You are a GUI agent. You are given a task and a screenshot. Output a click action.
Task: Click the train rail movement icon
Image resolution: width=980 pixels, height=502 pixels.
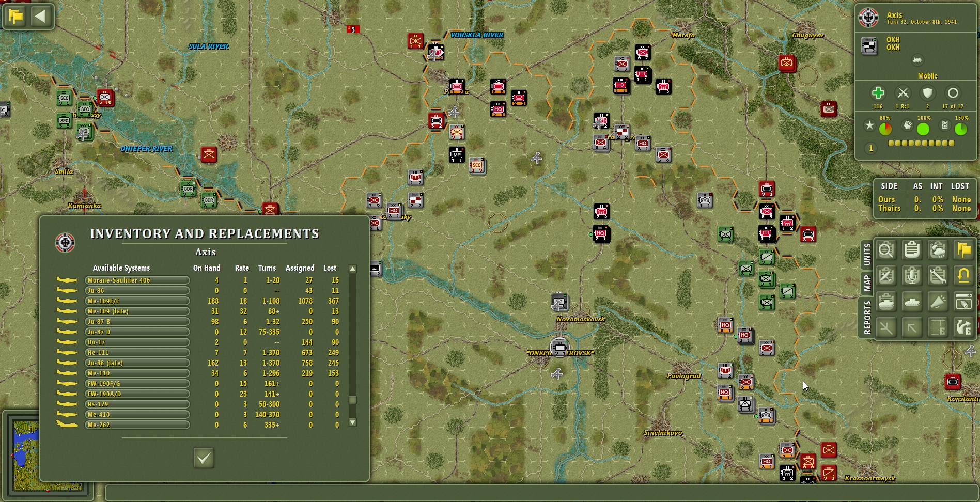tap(917, 60)
